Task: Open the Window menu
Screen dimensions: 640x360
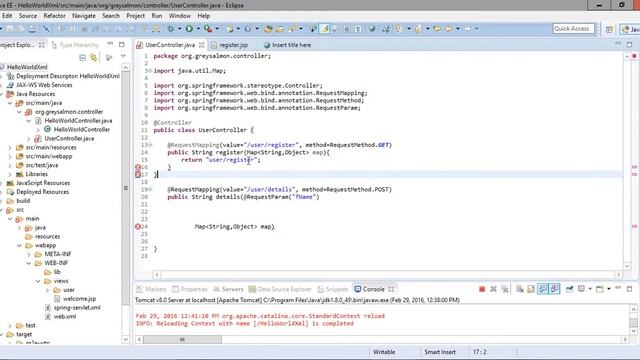Action: tap(180, 16)
